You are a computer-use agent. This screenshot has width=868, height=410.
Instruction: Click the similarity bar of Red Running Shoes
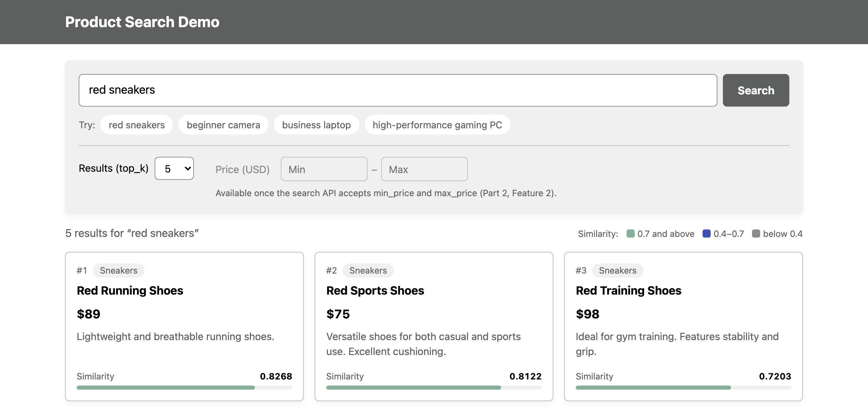coord(184,388)
